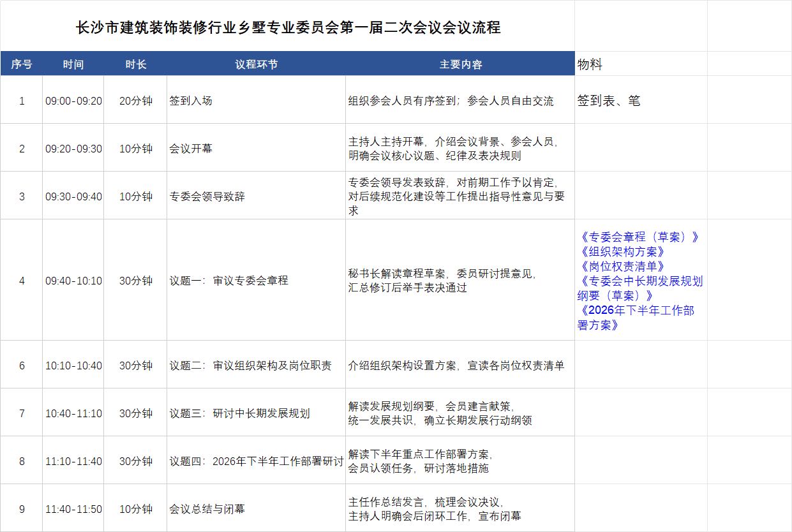Select the 会议开幕 cell
Viewport: 792px width, 532px height.
click(256, 148)
